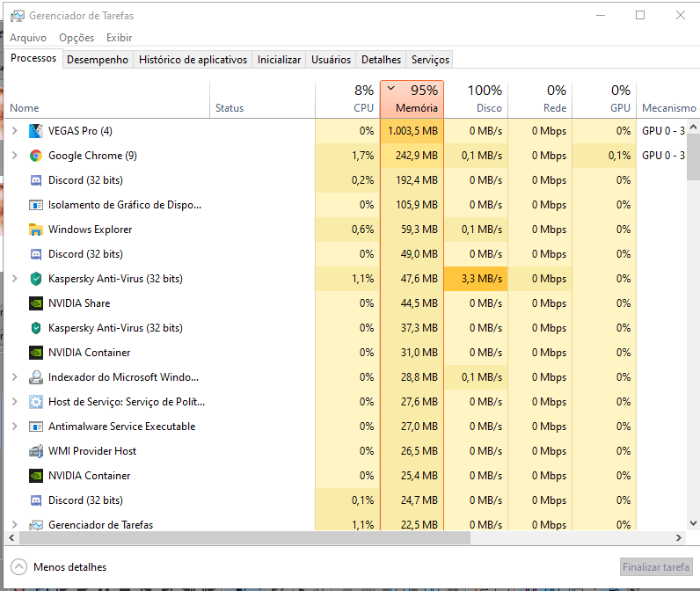Open the Inicializar tab
Image resolution: width=700 pixels, height=591 pixels.
(x=279, y=60)
